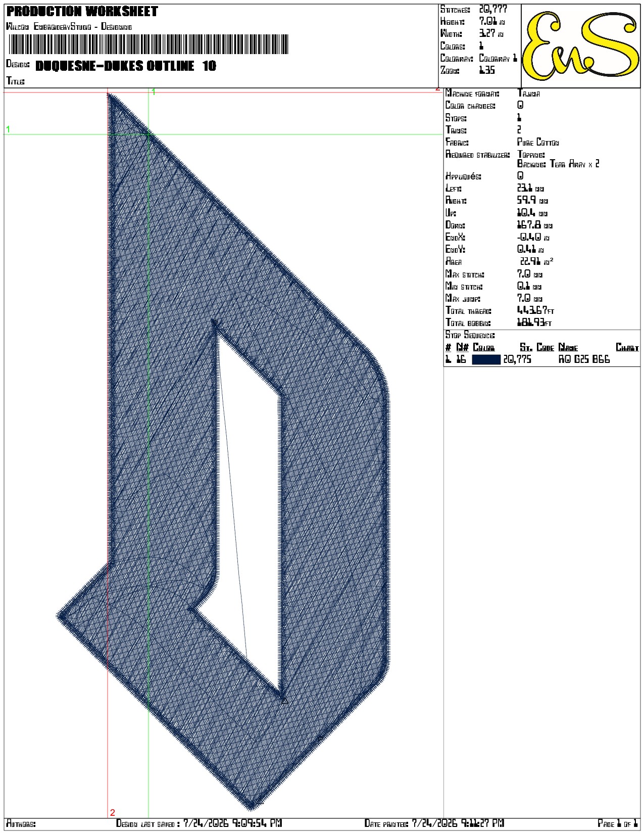The image size is (644, 834).
Task: Click the 'Required stabilizer:' label
Action: (478, 155)
